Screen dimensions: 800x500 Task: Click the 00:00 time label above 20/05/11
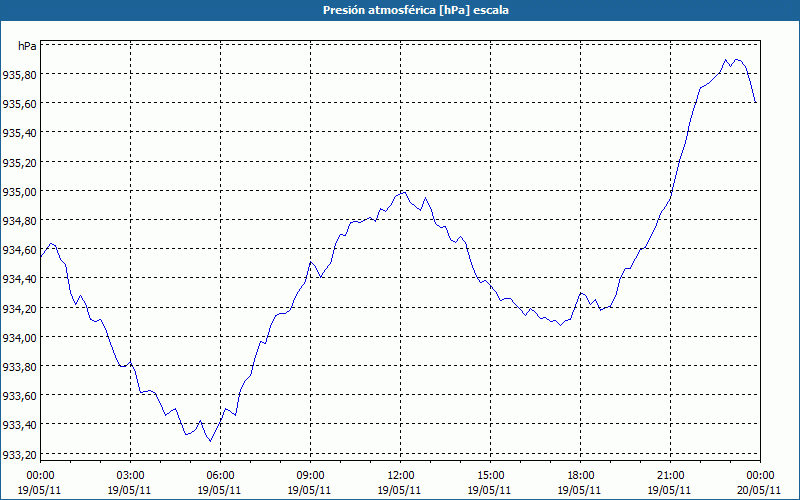click(760, 476)
